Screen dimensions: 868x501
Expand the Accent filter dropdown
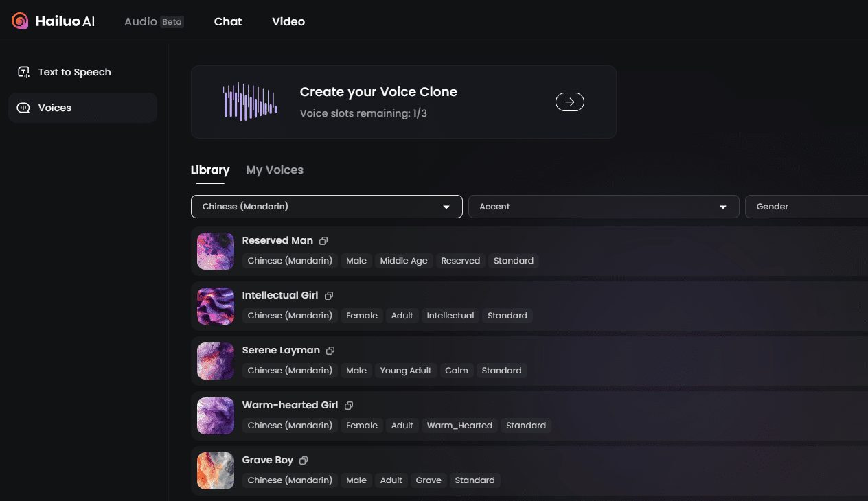(x=603, y=207)
